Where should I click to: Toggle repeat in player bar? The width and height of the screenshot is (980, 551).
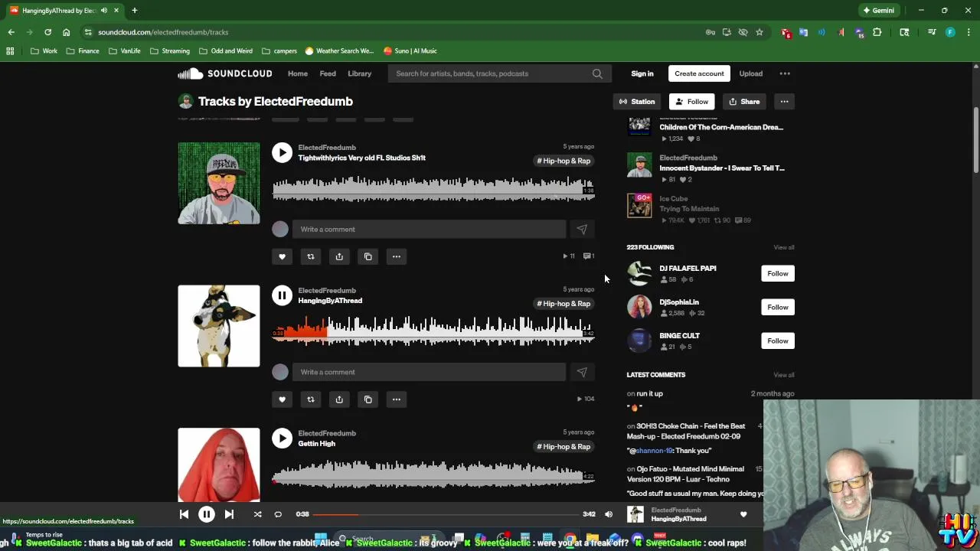point(278,514)
